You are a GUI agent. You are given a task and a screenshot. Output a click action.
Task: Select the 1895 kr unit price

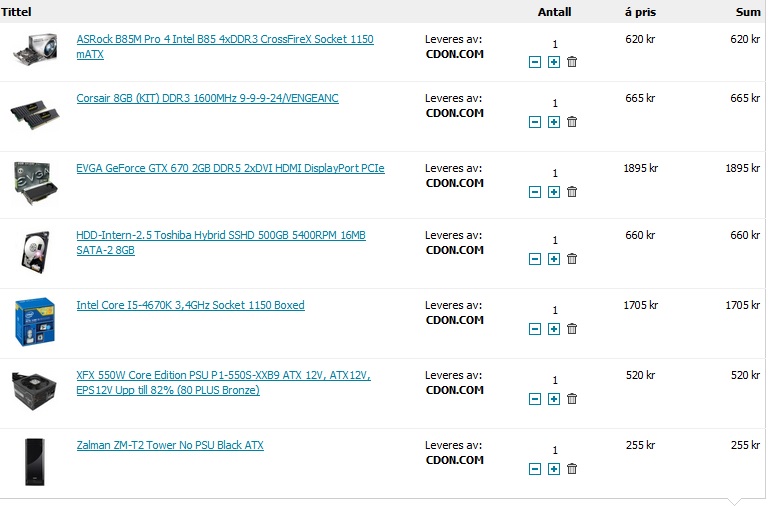click(x=641, y=168)
